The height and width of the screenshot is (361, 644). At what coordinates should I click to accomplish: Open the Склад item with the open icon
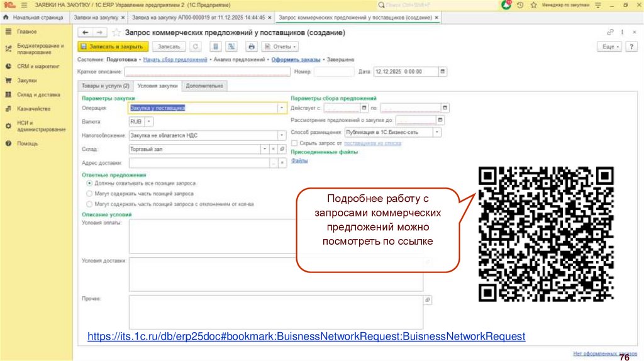282,149
